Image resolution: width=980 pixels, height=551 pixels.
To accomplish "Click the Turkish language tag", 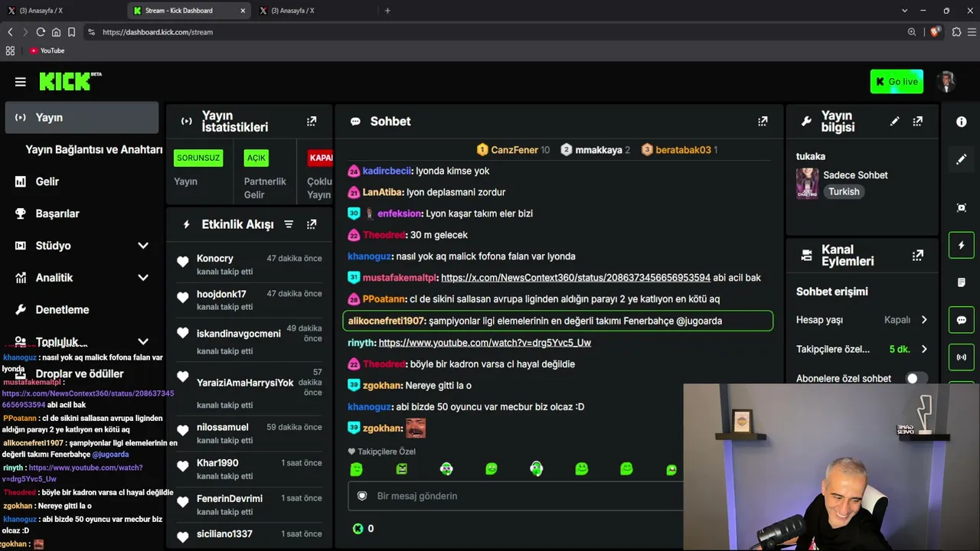I will [x=844, y=192].
